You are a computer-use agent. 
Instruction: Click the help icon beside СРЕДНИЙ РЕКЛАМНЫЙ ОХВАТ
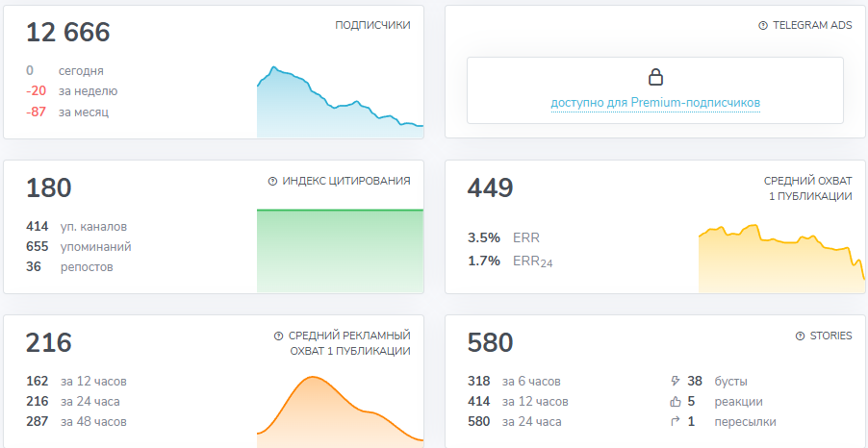point(279,336)
